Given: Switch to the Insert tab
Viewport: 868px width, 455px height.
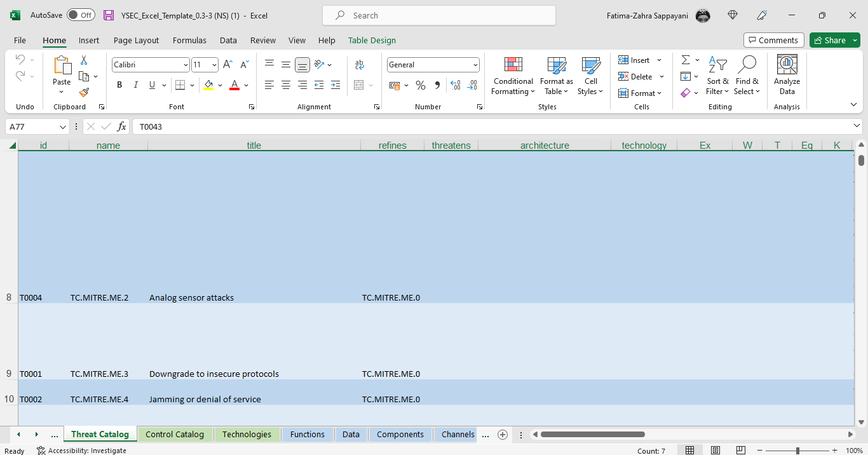Looking at the screenshot, I should [89, 40].
